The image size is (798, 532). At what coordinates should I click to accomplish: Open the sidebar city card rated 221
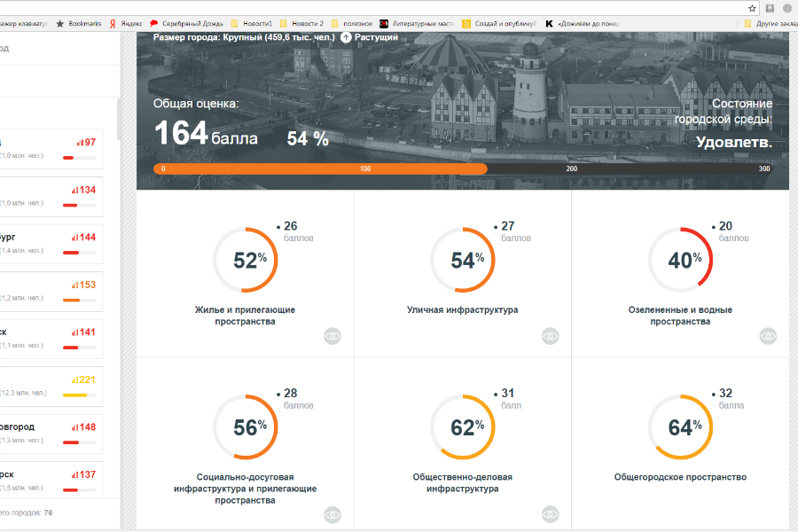click(x=51, y=387)
